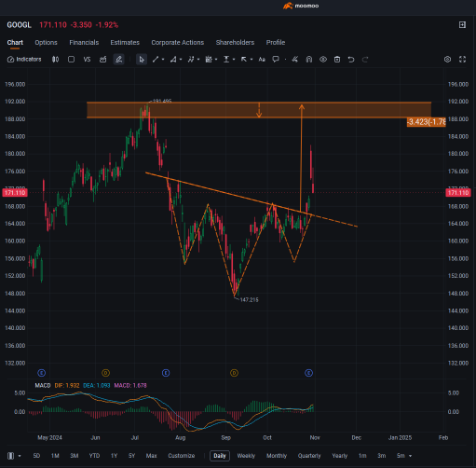
Task: Select the 1m interval
Action: [x=362, y=456]
